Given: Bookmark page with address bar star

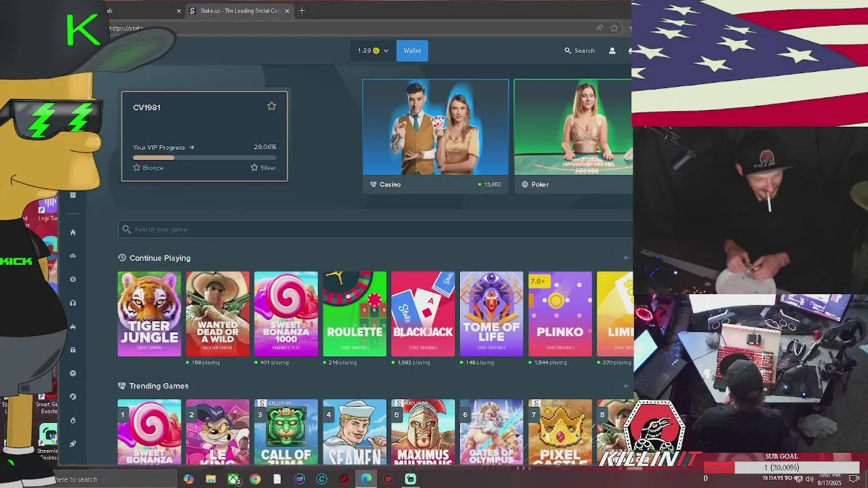Looking at the screenshot, I should point(614,28).
